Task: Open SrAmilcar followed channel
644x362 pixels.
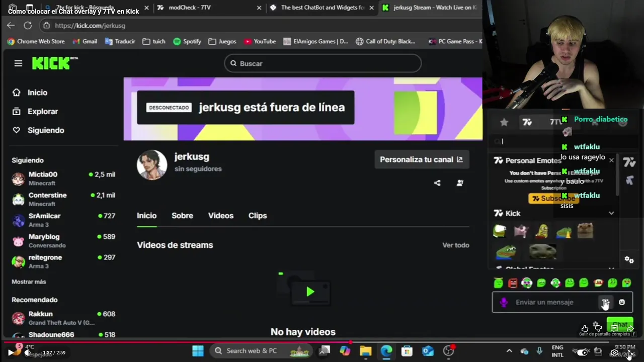Action: (x=63, y=220)
